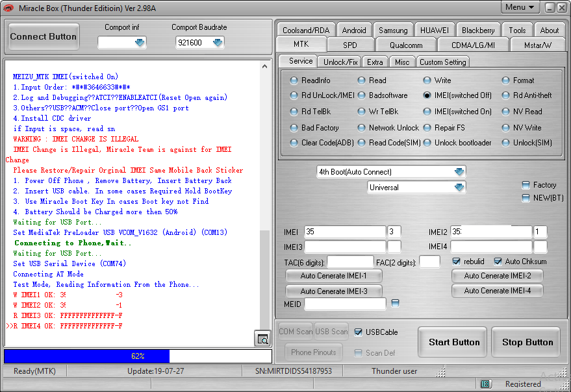
Task: Open the Mstar/W tab
Action: [x=537, y=45]
